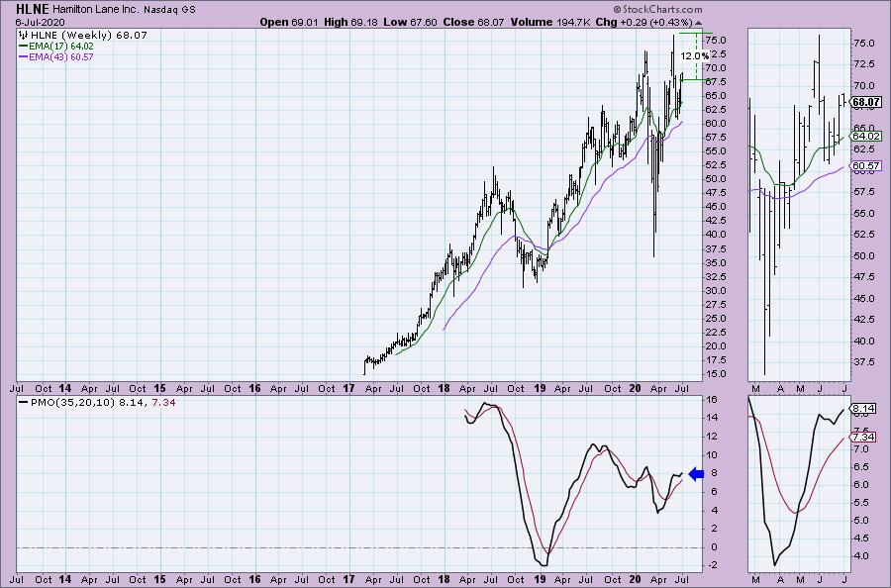Select the Low 67.60 value
891x588 pixels.
[410, 22]
